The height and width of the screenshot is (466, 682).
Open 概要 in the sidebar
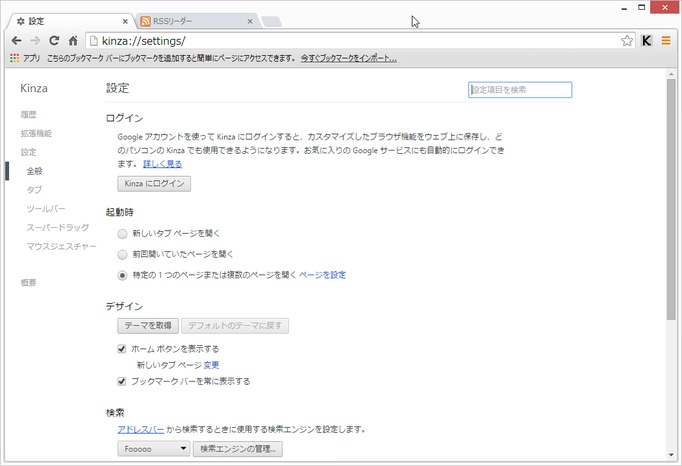tap(29, 283)
